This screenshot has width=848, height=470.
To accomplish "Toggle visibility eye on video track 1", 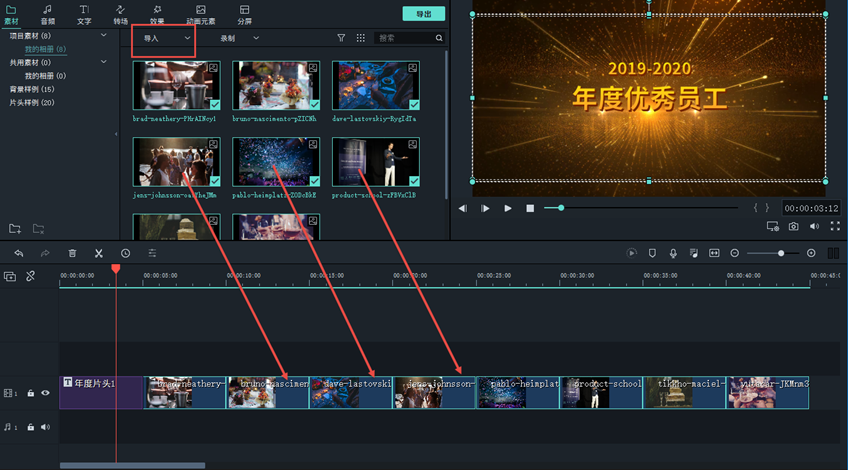I will point(45,393).
